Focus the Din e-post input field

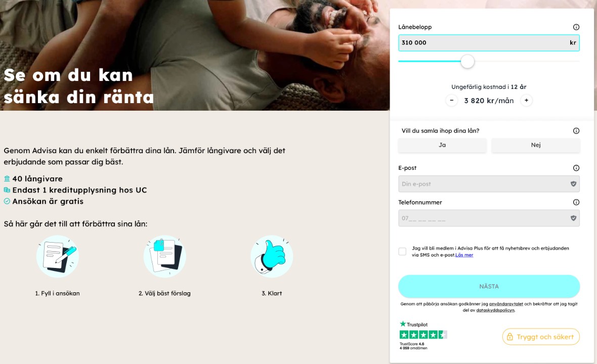point(489,184)
